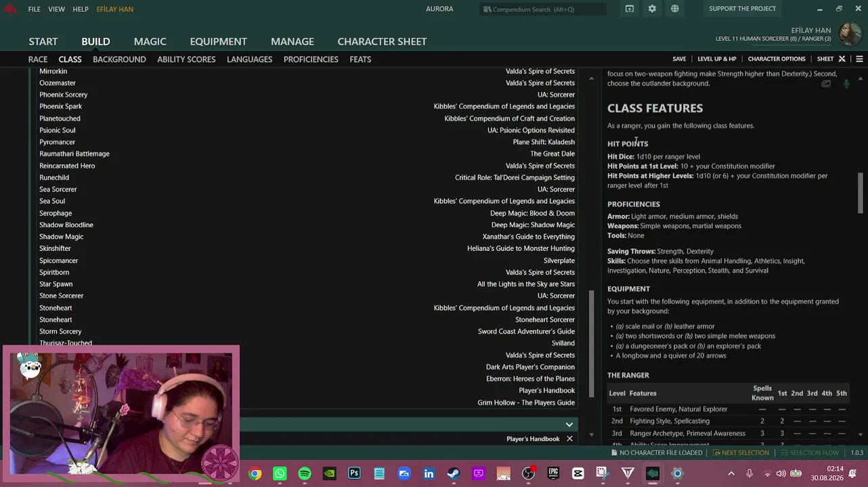Click SELECTION FLOW in the status bar
This screenshot has height=487, width=868.
point(809,453)
